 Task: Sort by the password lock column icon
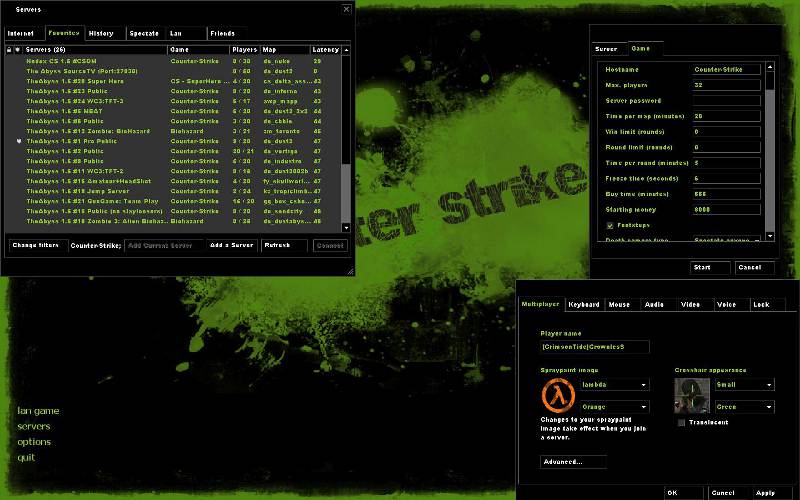9,50
